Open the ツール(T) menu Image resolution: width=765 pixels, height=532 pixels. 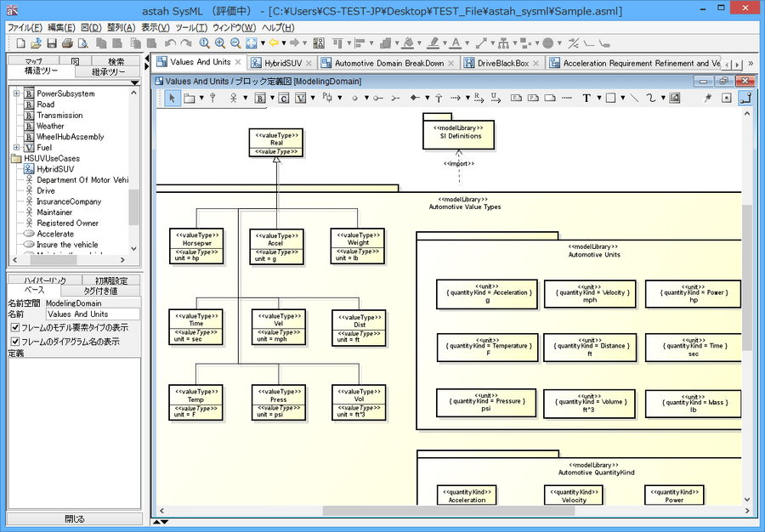click(191, 28)
